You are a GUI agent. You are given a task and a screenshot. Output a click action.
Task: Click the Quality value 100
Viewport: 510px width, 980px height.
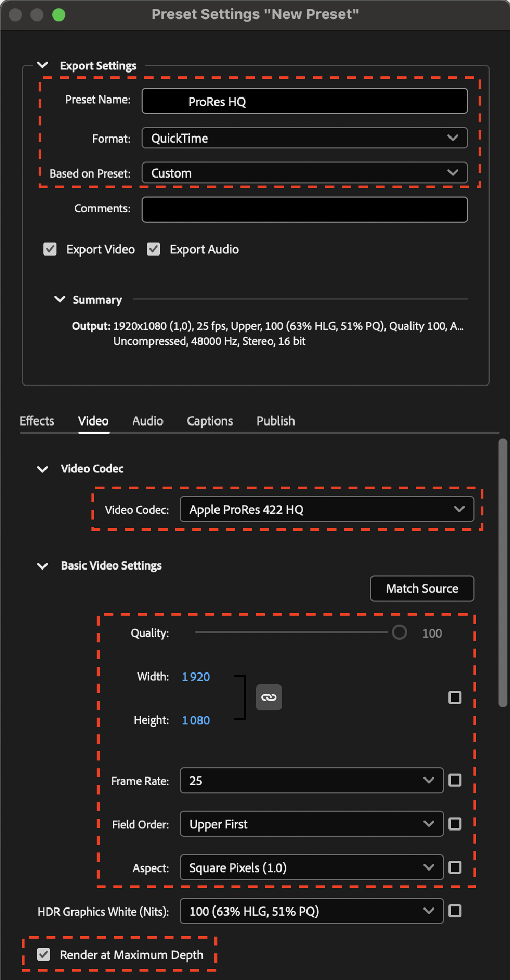point(432,633)
